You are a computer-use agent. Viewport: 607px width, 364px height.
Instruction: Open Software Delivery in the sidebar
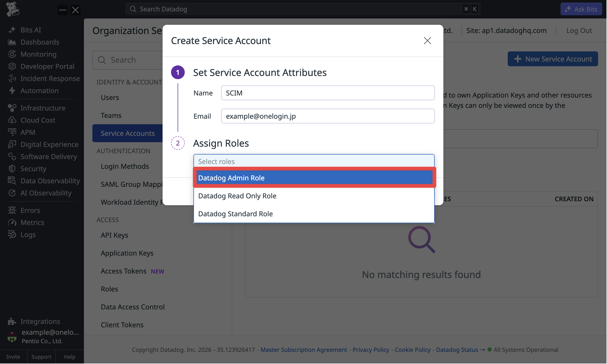point(49,157)
